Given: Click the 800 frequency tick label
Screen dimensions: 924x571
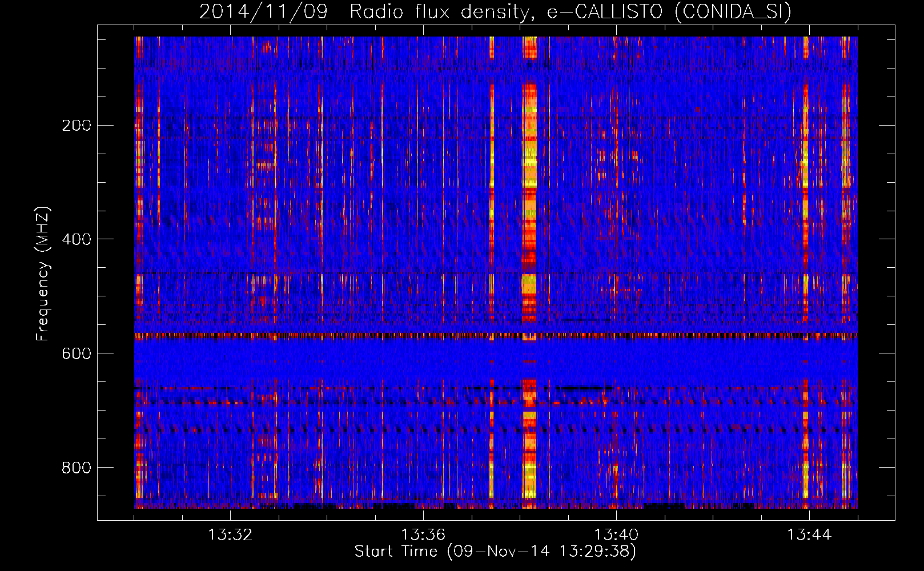Looking at the screenshot, I should click(x=77, y=468).
